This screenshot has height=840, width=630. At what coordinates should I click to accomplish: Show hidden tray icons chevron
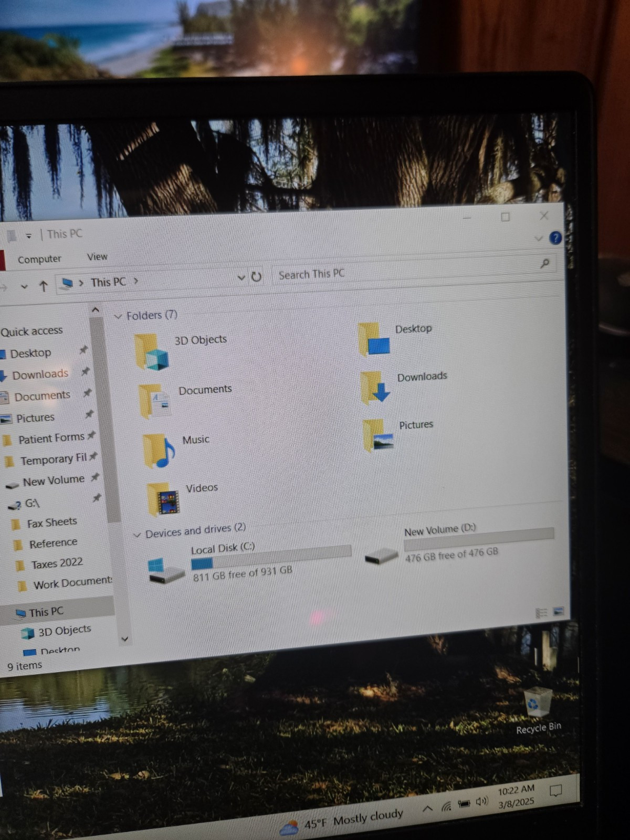click(x=427, y=808)
